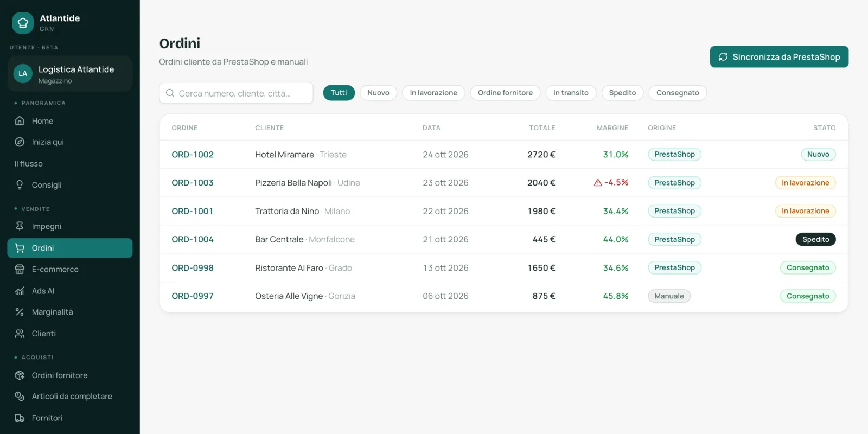
Task: Click the Atlantide CRM logo icon
Action: pos(23,23)
